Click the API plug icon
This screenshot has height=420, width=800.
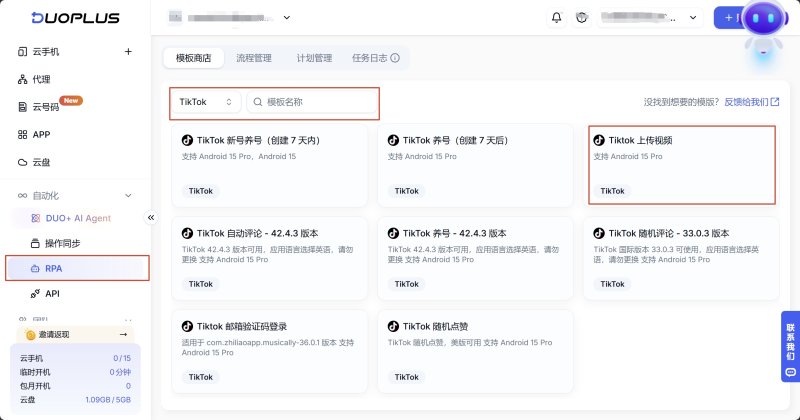(35, 293)
